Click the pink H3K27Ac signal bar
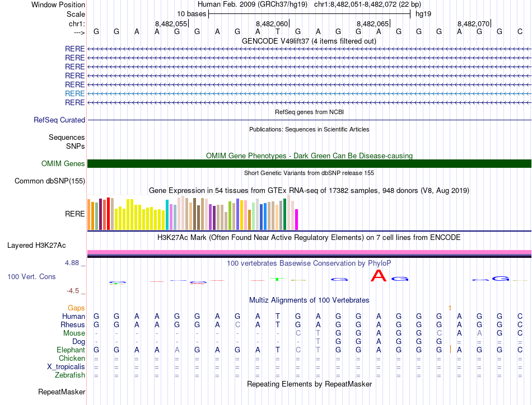Image resolution: width=532 pixels, height=405 pixels. [309, 252]
